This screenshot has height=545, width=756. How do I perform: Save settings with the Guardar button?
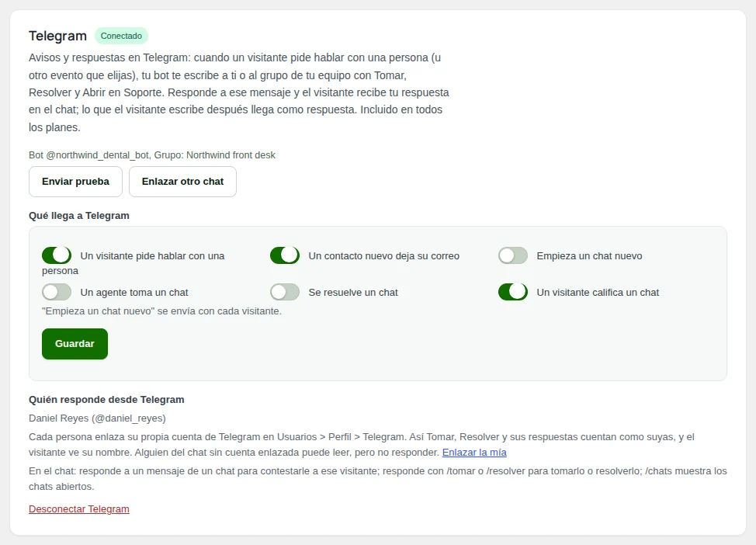[75, 344]
